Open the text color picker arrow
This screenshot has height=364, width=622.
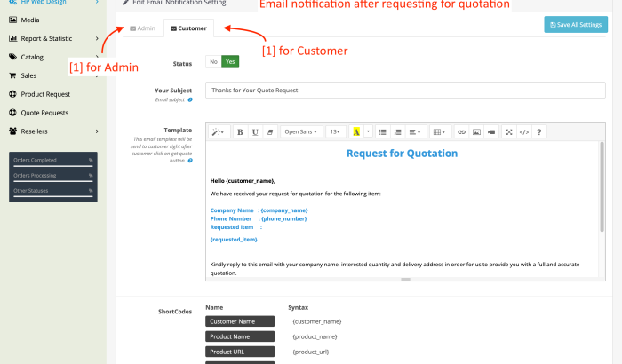pos(368,131)
